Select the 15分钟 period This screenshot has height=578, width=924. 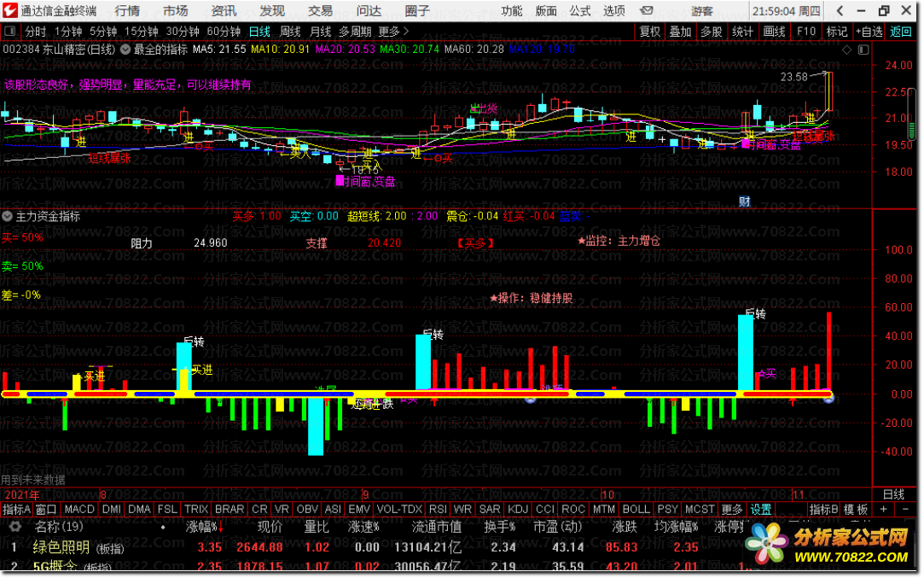click(142, 32)
